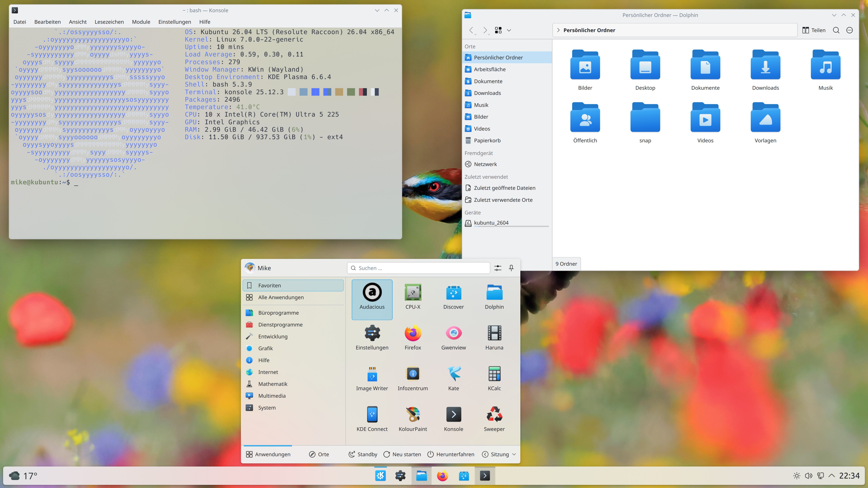Open KCalc calculator
The image size is (868, 488).
coord(494,380)
